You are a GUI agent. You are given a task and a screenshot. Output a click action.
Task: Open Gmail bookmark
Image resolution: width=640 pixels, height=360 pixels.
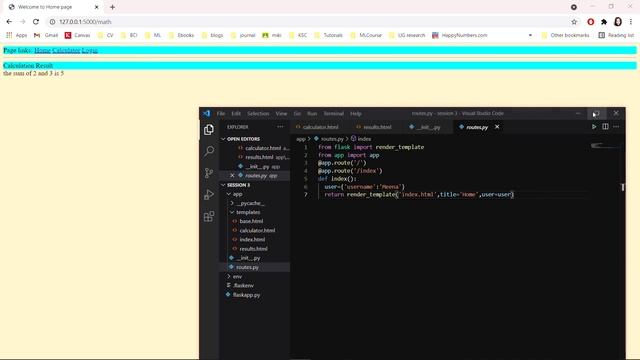46,35
